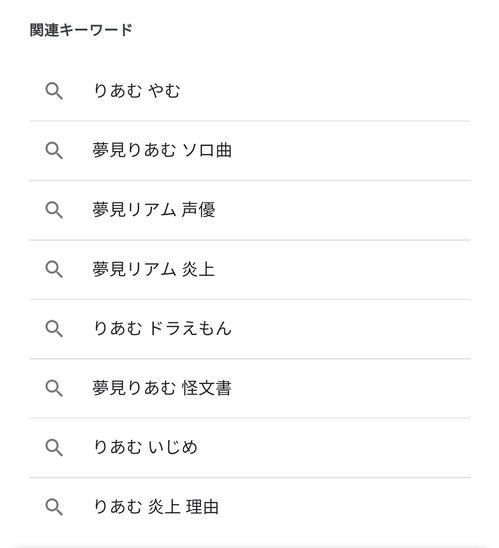Click the empty row area of りあむ やむ
Screen dimensions: 499x548
325,91
